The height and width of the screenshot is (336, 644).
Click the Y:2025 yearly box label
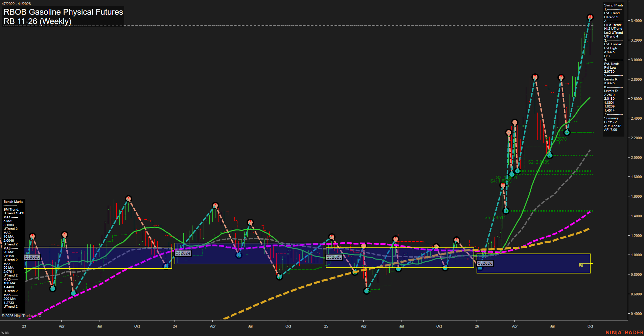point(334,257)
